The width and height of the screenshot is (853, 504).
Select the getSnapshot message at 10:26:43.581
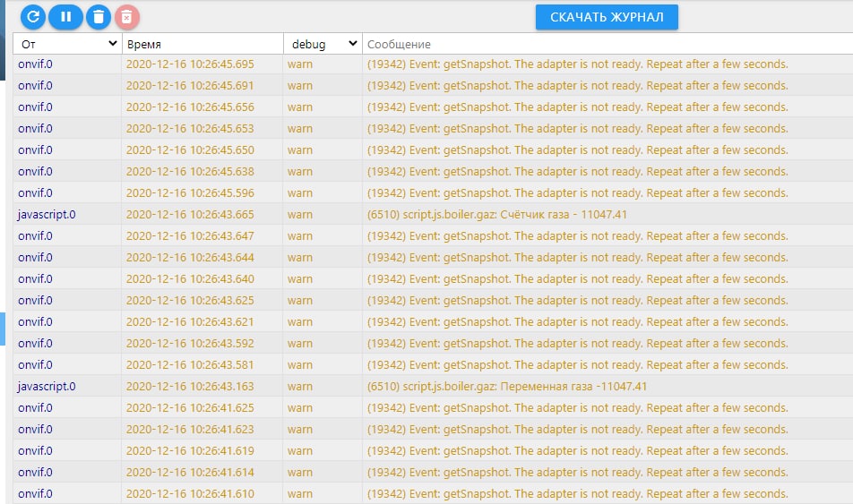577,365
